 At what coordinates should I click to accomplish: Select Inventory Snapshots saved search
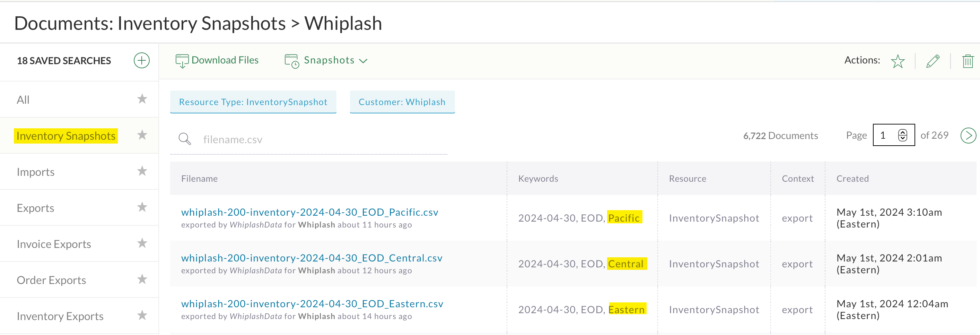[79, 136]
